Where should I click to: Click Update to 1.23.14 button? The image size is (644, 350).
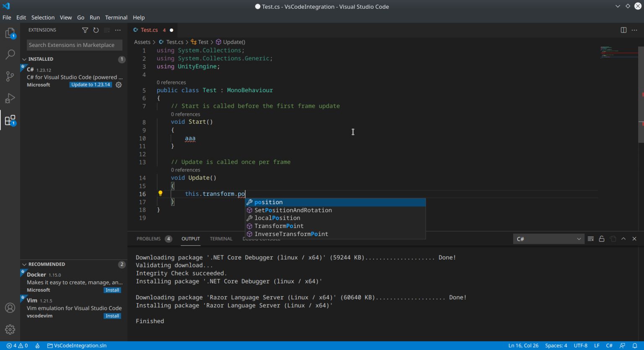tap(91, 85)
